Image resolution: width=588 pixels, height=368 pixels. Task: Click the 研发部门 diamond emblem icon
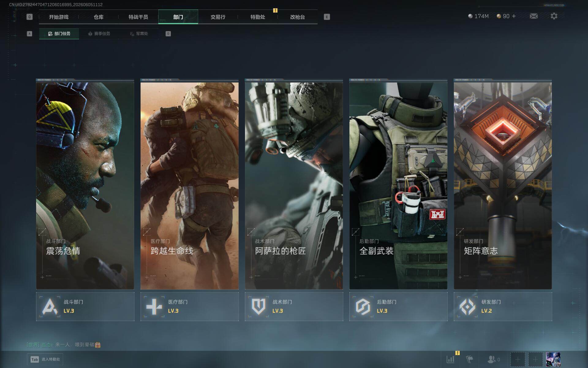(468, 306)
